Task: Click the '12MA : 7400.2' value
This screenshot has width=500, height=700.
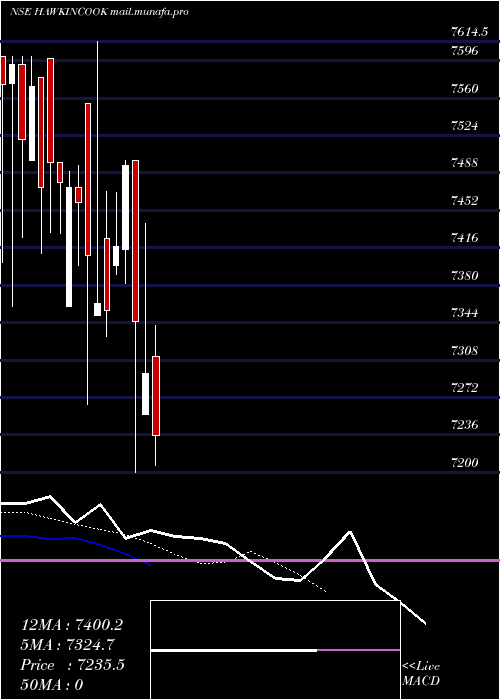Action: (72, 625)
